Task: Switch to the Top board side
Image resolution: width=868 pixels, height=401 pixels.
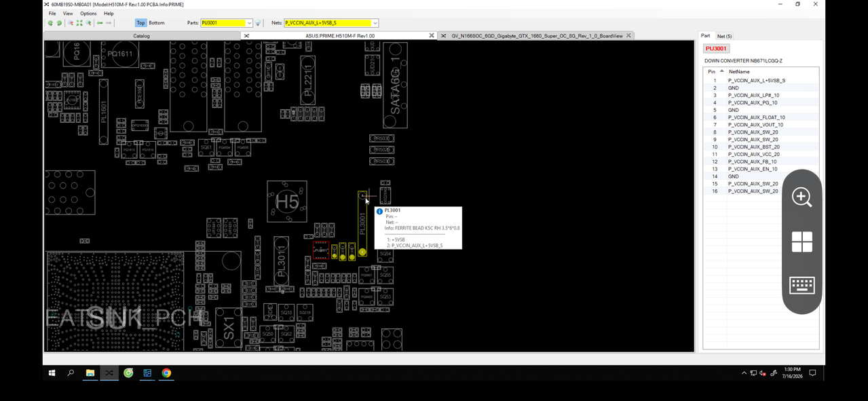Action: click(x=140, y=23)
